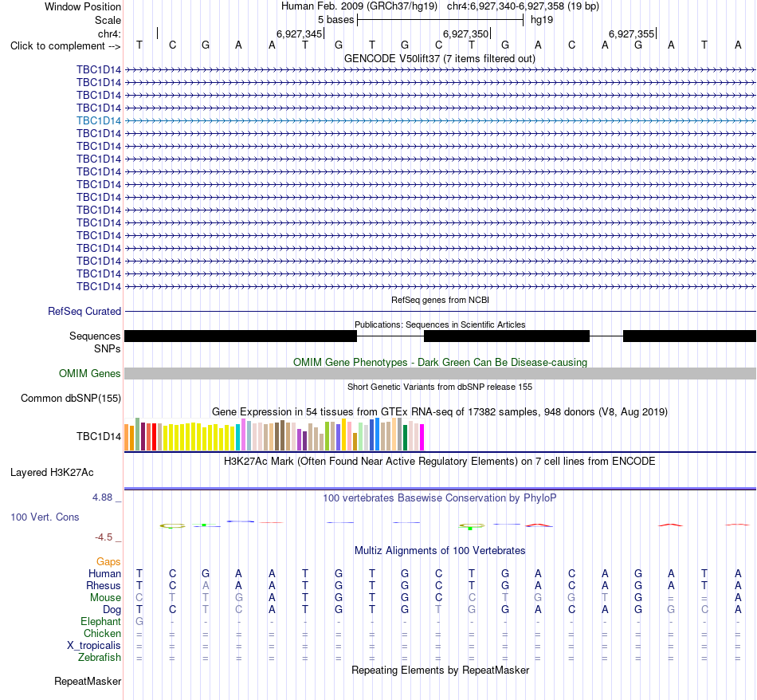Click the "Scale" track label
Image resolution: width=757 pixels, height=700 pixels.
point(108,20)
